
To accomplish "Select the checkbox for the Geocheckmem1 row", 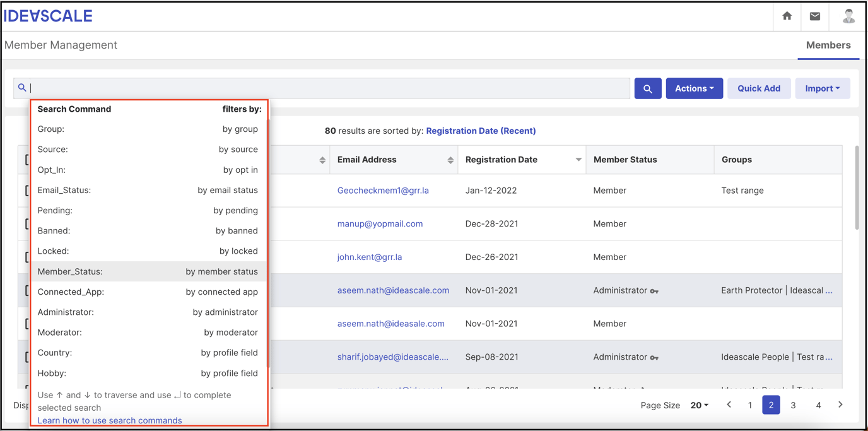I will [x=26, y=189].
